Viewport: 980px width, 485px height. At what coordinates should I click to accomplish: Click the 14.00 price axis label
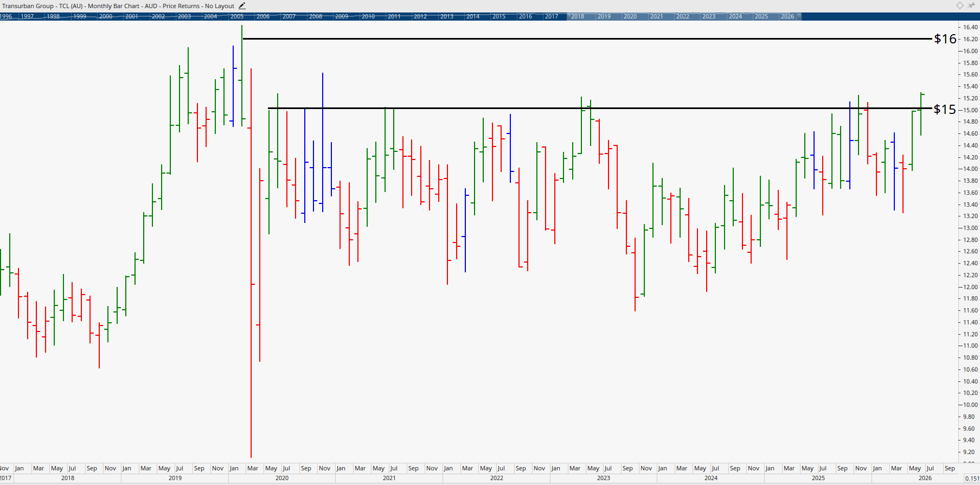970,169
